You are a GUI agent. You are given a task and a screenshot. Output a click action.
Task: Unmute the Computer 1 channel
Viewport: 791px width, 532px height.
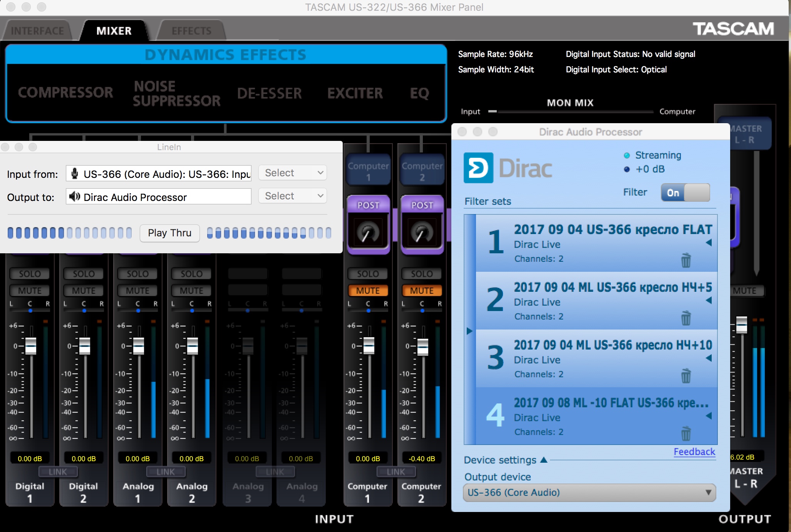(368, 291)
